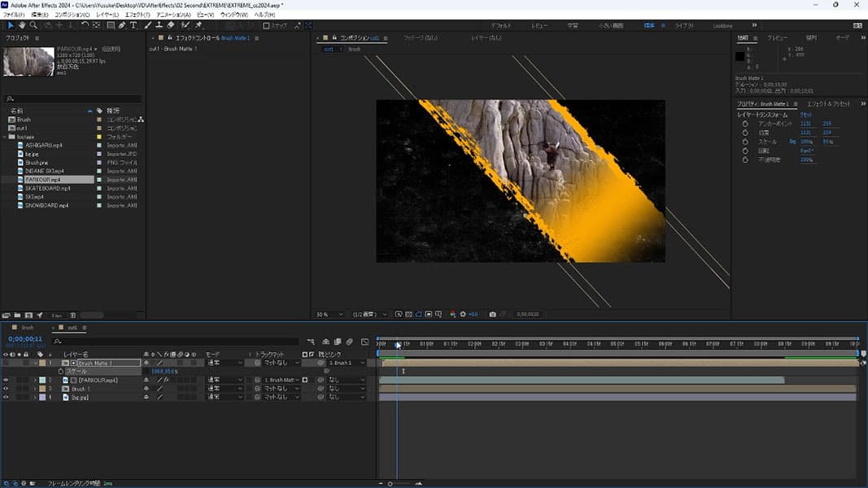This screenshot has height=488, width=868.
Task: Select the Puppet Pin tool
Action: pos(198,25)
